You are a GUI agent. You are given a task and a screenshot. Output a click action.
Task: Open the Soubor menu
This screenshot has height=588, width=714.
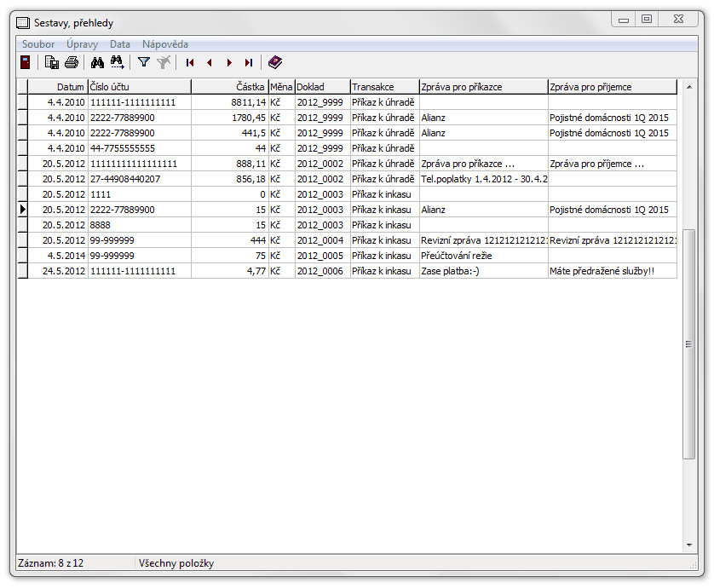coord(38,44)
